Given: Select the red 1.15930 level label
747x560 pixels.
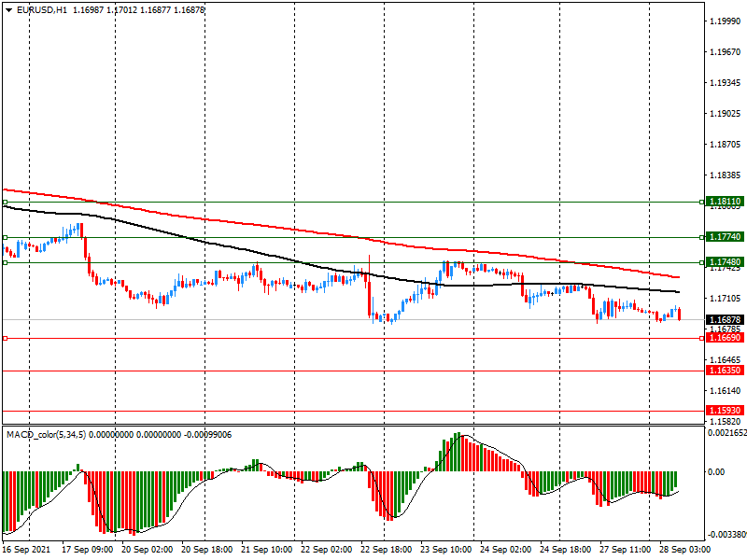Looking at the screenshot, I should coord(725,411).
